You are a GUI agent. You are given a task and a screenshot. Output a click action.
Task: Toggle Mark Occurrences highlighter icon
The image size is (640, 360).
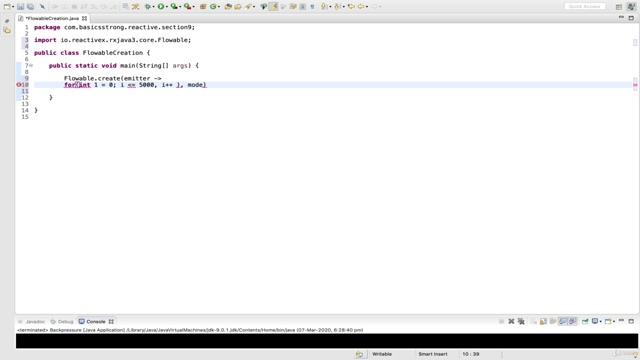273,7
